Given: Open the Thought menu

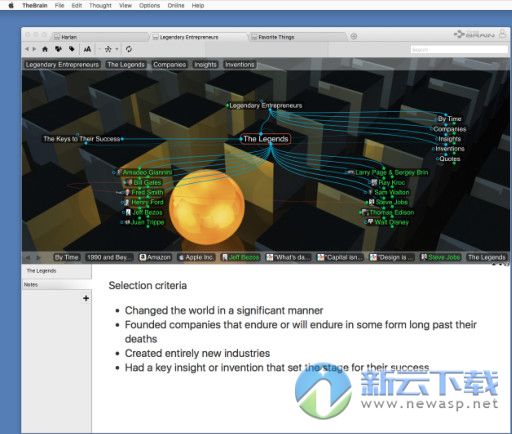Looking at the screenshot, I should [100, 5].
